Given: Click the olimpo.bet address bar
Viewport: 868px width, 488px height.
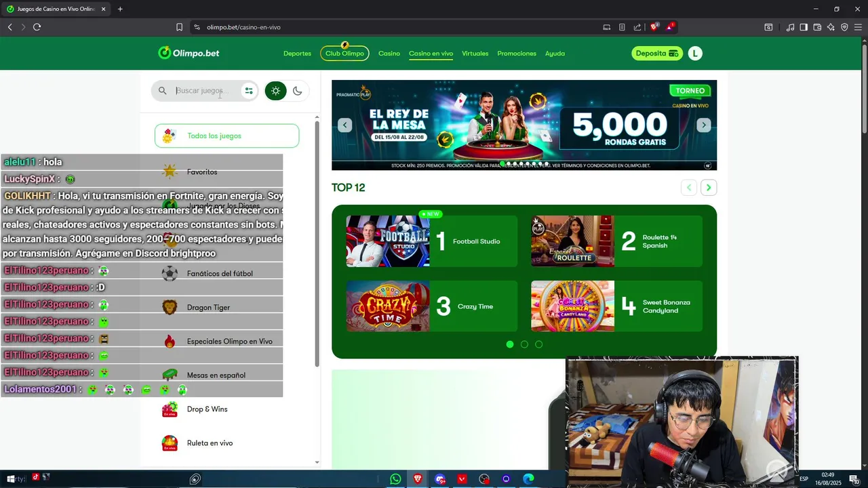Looking at the screenshot, I should click(x=243, y=27).
